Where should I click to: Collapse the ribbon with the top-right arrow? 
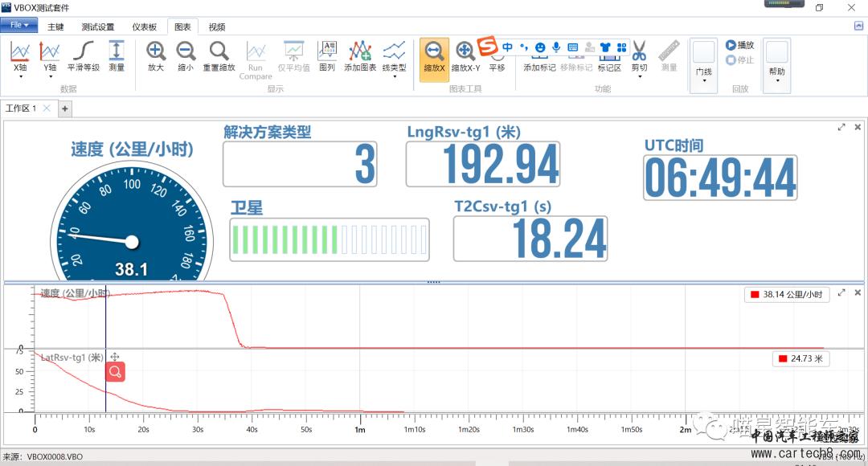858,26
